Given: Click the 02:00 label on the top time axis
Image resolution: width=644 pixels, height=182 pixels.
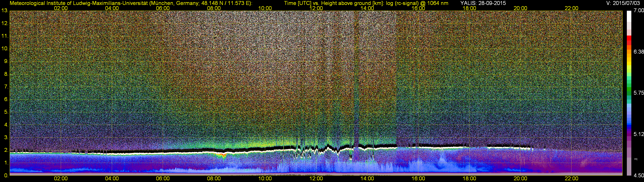Looking at the screenshot, I should [61, 8].
